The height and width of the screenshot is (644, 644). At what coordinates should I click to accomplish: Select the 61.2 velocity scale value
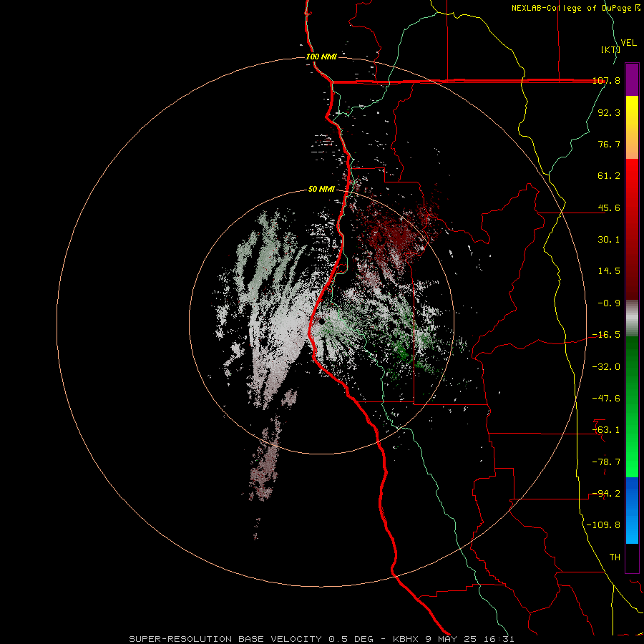coord(609,176)
